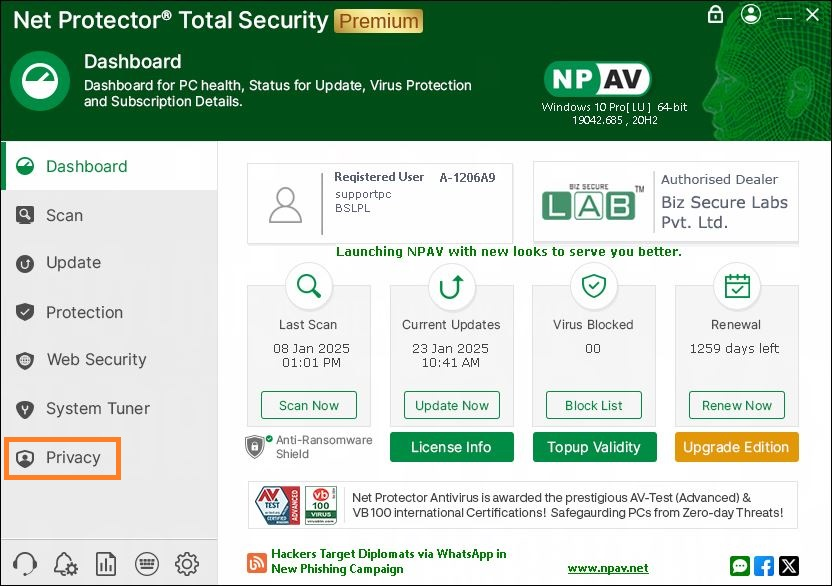Open the www.npav.net link
This screenshot has height=586, width=832.
pos(607,568)
